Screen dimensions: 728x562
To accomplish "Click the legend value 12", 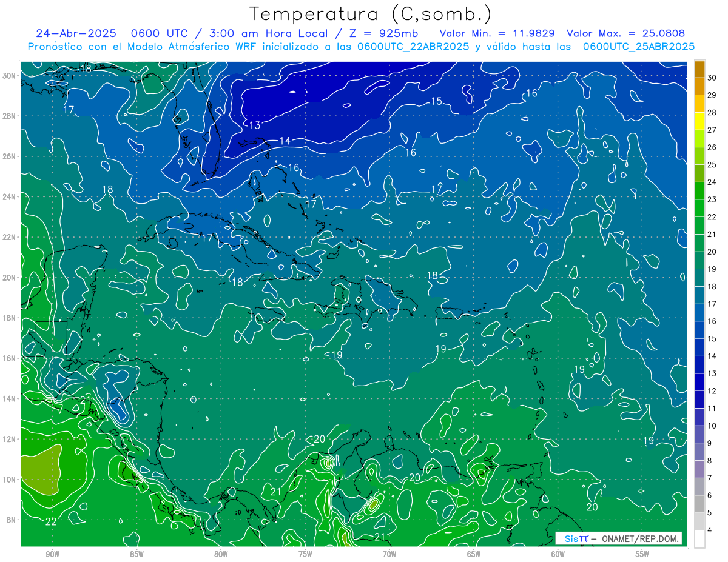I will click(712, 391).
